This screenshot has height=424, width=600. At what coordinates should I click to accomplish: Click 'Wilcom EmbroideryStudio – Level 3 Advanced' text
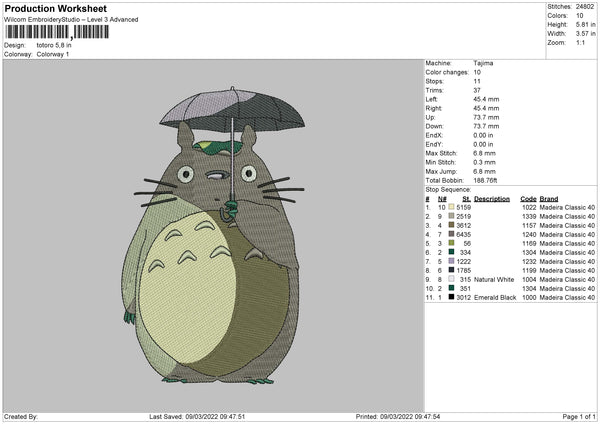click(71, 20)
